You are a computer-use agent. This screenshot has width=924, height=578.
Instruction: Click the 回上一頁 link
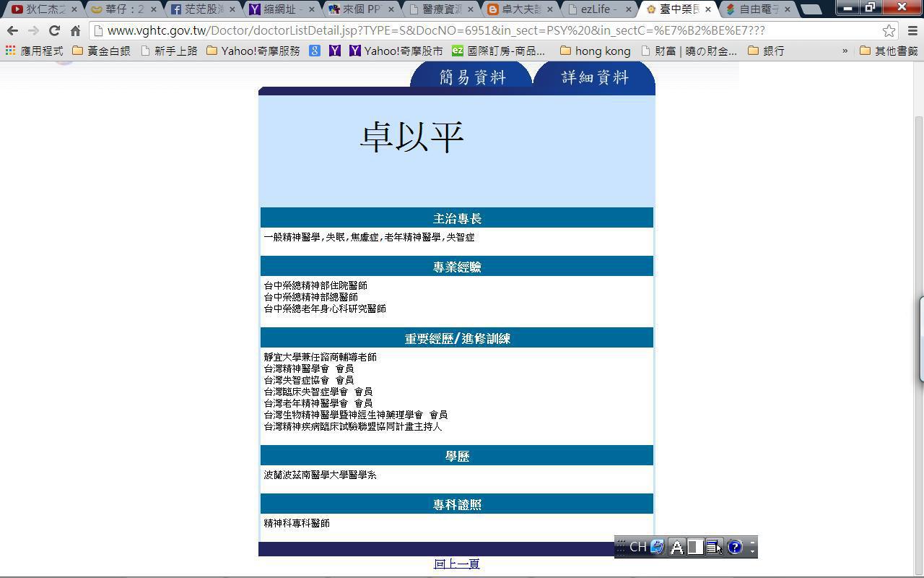[457, 564]
